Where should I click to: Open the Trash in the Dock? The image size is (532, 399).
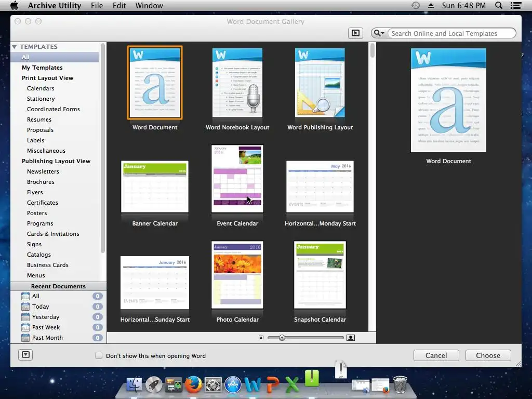coord(400,384)
